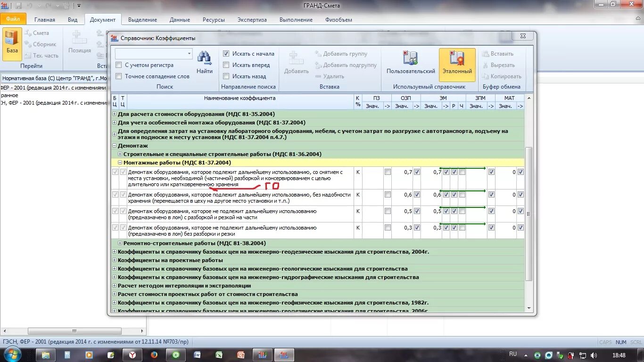The width and height of the screenshot is (644, 362).
Task: Toggle МАТ checkbox in the 0,5 coefficient row
Action: click(x=520, y=211)
